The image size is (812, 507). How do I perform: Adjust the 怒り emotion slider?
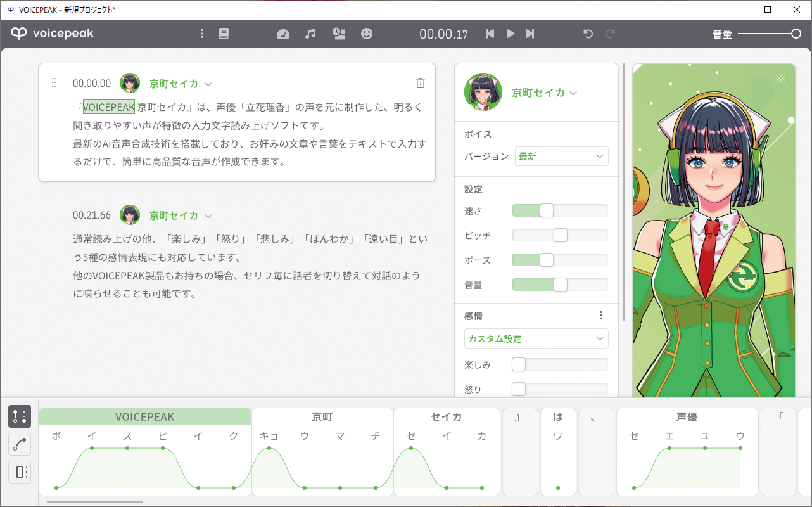[560, 389]
